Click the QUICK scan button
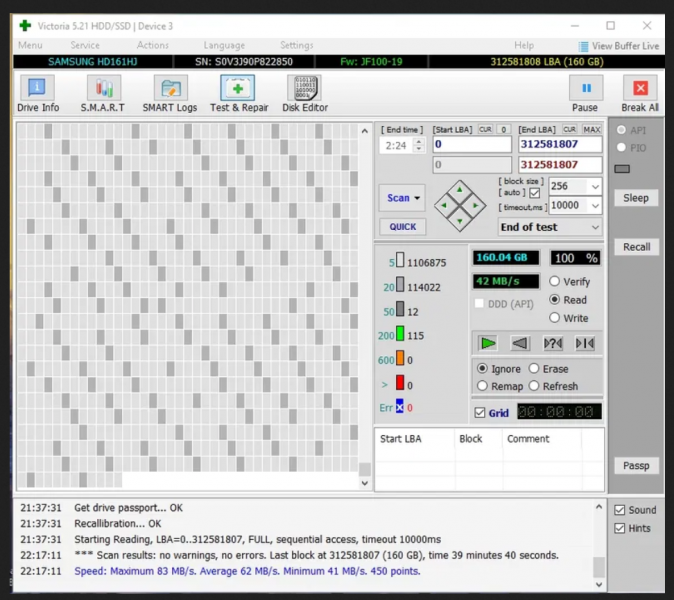The width and height of the screenshot is (674, 600). tap(403, 227)
